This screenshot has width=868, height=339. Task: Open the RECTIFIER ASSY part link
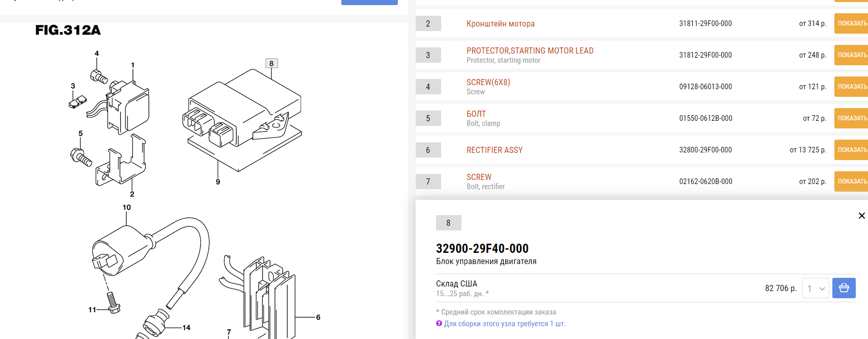tap(495, 150)
